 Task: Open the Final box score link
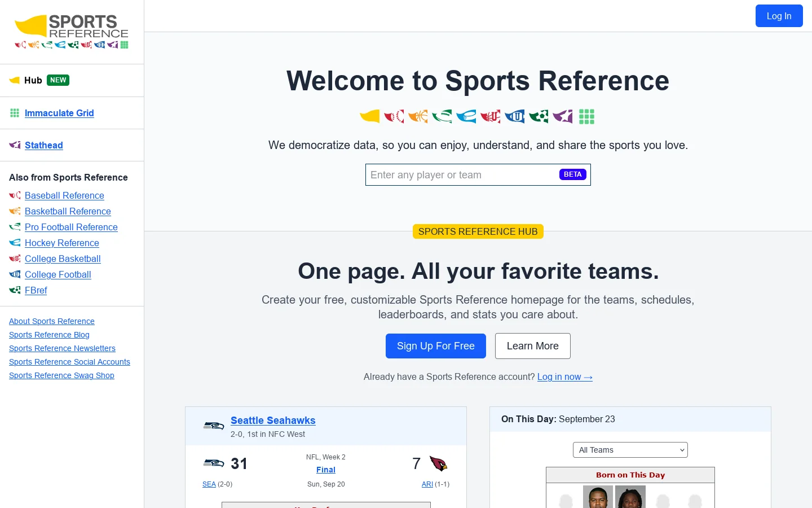coord(326,470)
